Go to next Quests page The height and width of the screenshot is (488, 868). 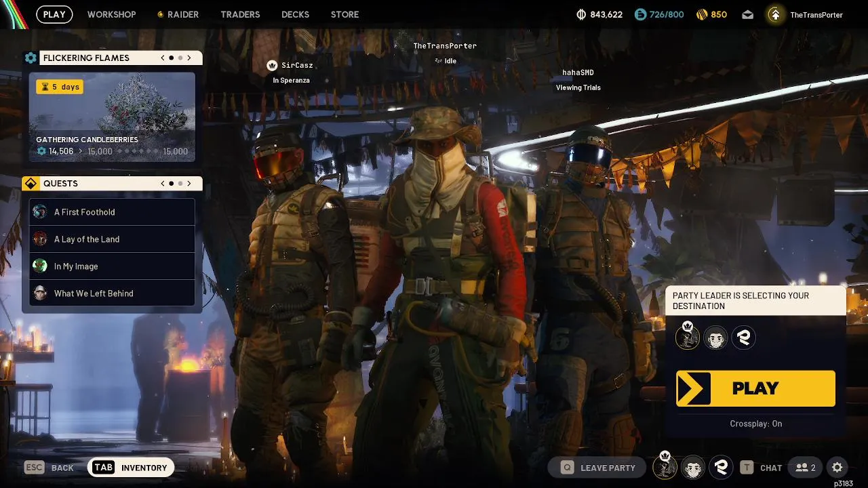click(189, 184)
